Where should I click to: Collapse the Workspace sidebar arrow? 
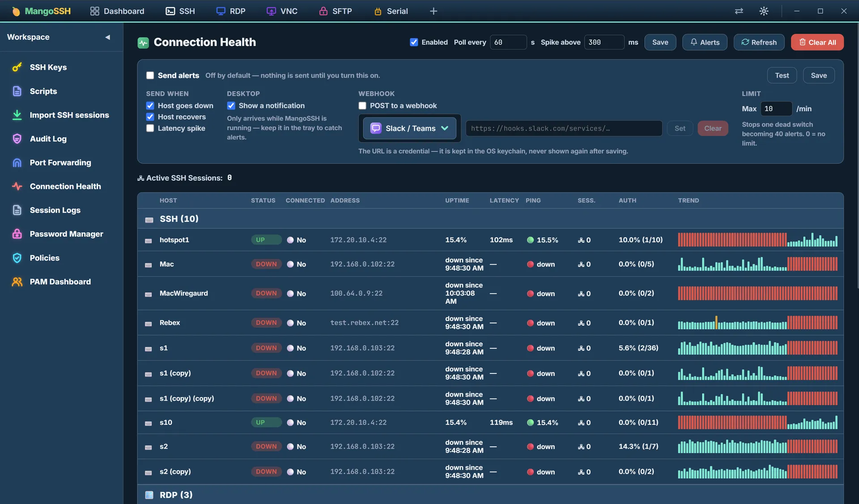(x=107, y=37)
